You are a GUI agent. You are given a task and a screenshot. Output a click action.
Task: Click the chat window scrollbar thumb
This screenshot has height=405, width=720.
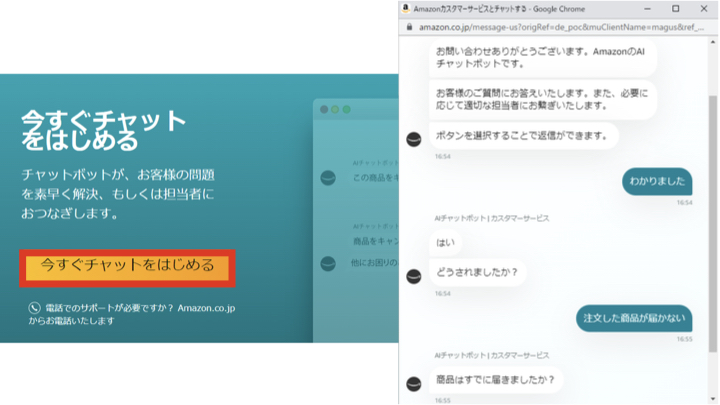(713, 224)
